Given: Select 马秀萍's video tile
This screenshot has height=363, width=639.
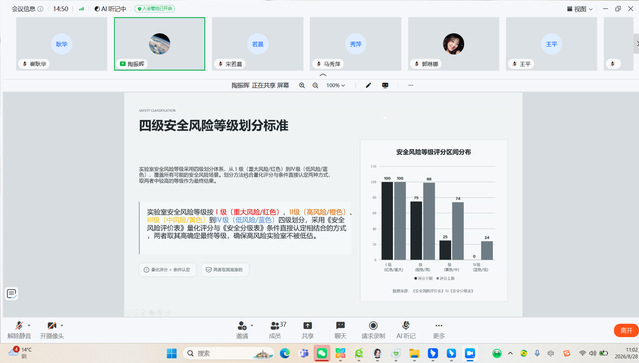Looking at the screenshot, I should [355, 44].
